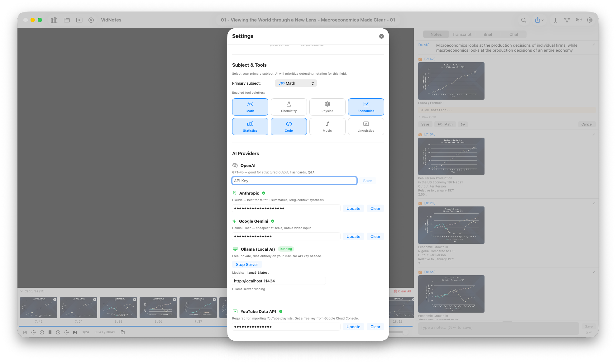Image resolution: width=616 pixels, height=364 pixels.
Task: Click the open folder icon in toolbar
Action: click(67, 20)
